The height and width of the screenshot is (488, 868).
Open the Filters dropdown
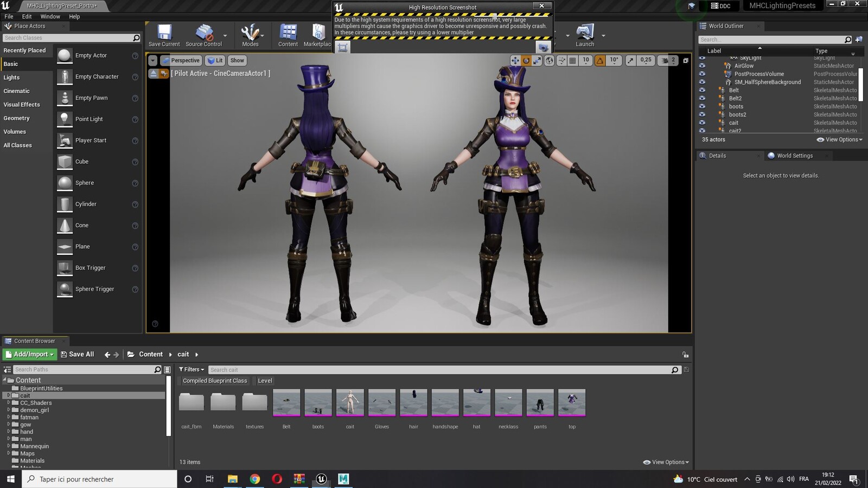pos(192,369)
